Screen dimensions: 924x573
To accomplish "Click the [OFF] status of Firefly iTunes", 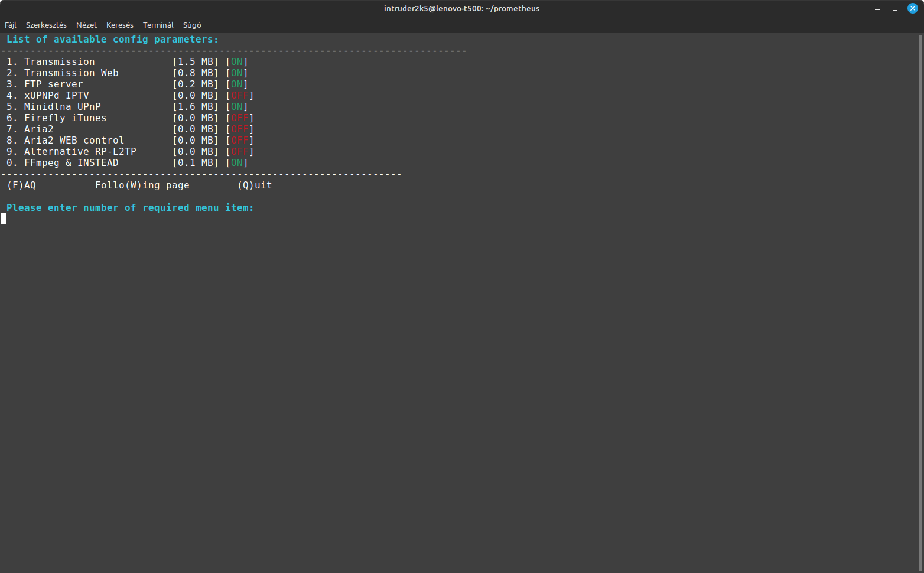I will pos(240,118).
